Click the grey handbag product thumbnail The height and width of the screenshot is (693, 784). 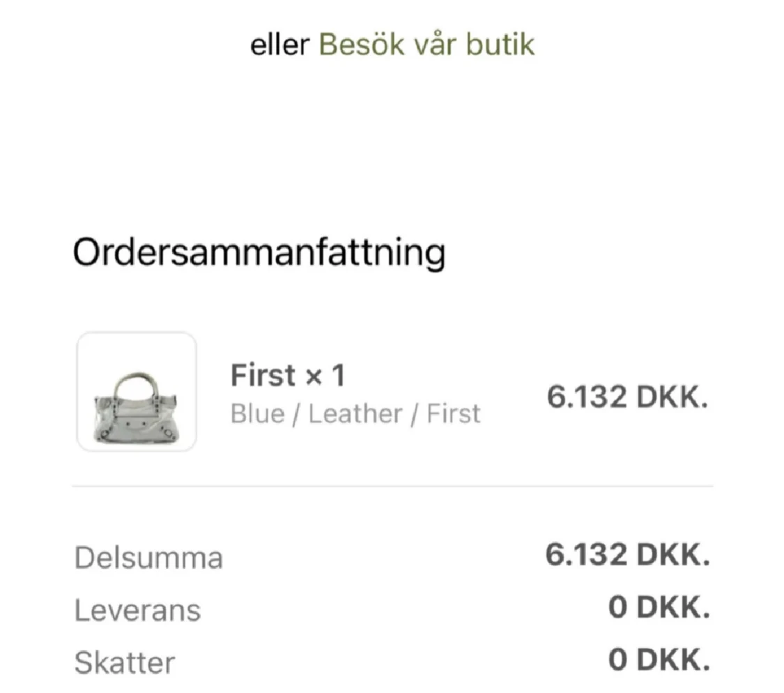(137, 392)
